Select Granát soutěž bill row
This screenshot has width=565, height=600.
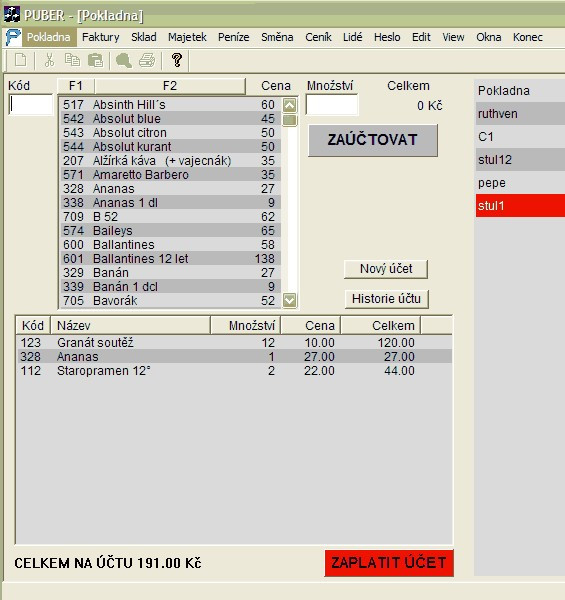pos(234,342)
